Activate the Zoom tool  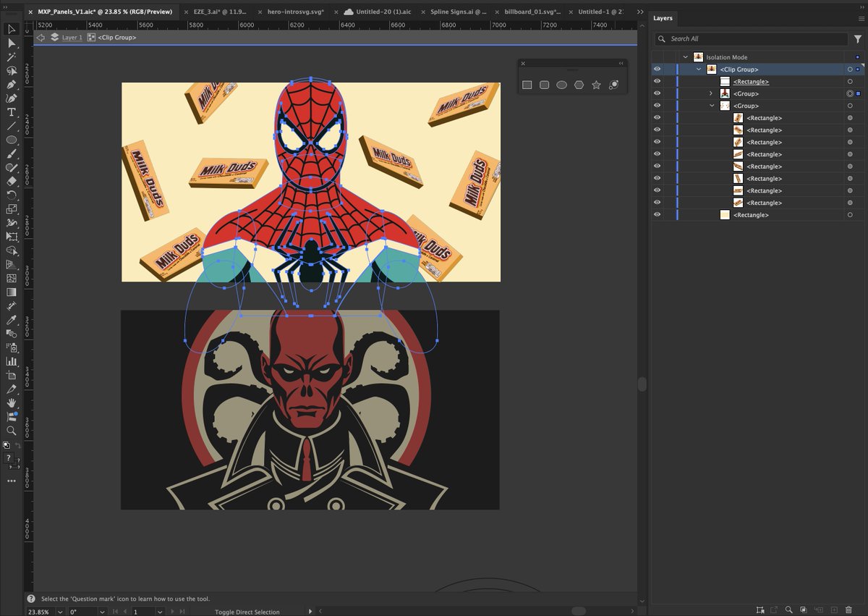coord(12,430)
